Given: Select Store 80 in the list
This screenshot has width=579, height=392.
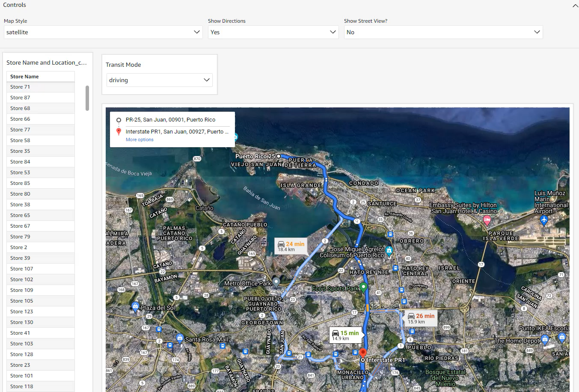Looking at the screenshot, I should click(41, 194).
